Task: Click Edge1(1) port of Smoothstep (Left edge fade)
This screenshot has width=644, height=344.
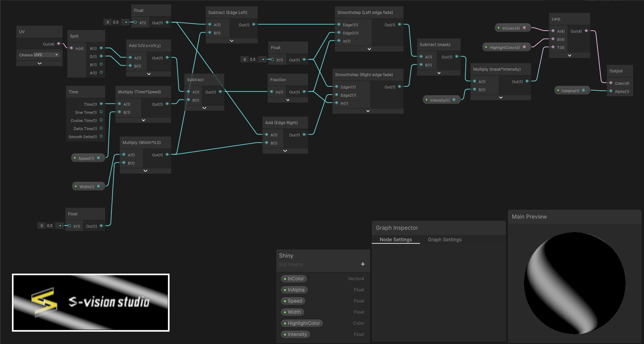Action: [339, 25]
